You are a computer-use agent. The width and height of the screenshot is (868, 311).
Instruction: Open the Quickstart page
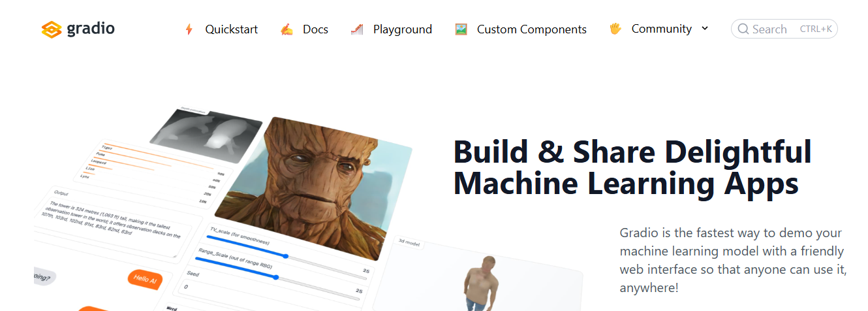click(231, 29)
